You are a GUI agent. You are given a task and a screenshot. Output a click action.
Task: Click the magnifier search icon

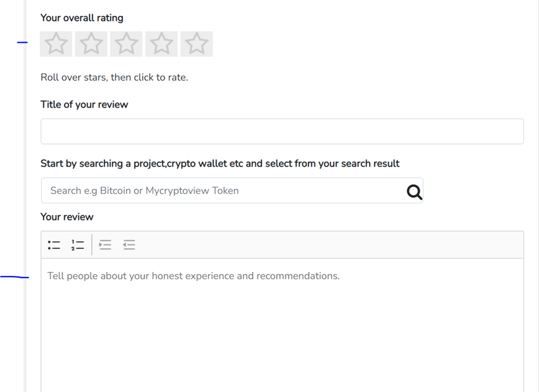[414, 192]
